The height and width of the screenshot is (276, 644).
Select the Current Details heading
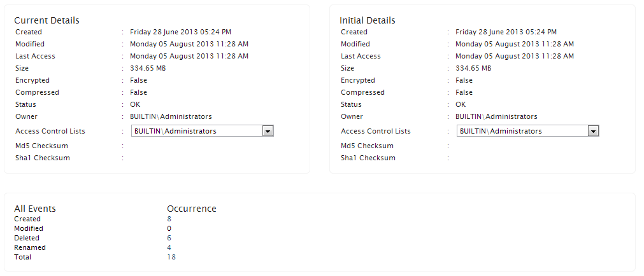(47, 20)
